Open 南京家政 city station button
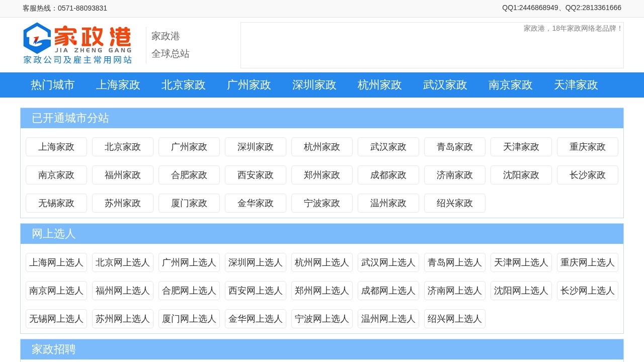 click(x=56, y=175)
